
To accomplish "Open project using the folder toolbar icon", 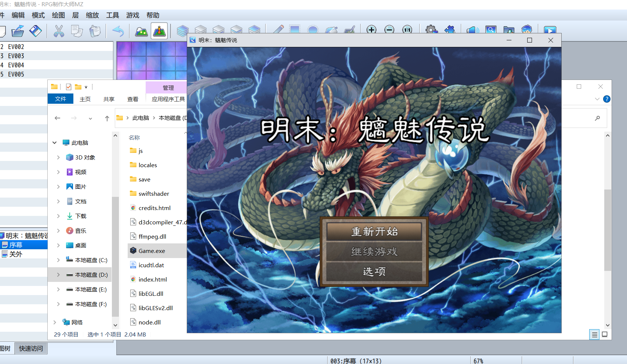I will tap(18, 31).
